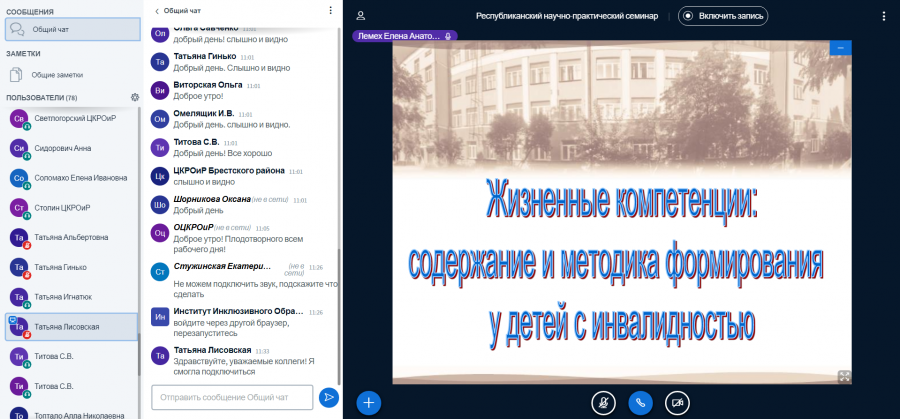Click presenter label Лемех Елена

(405, 36)
